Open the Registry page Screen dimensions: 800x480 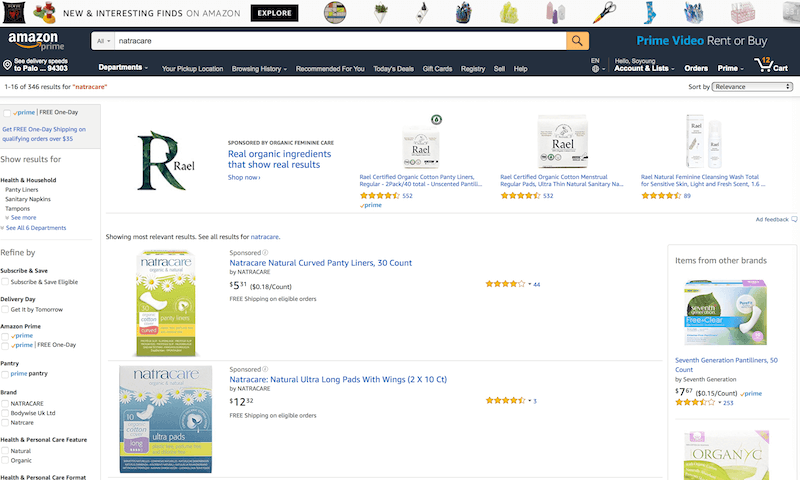473,69
